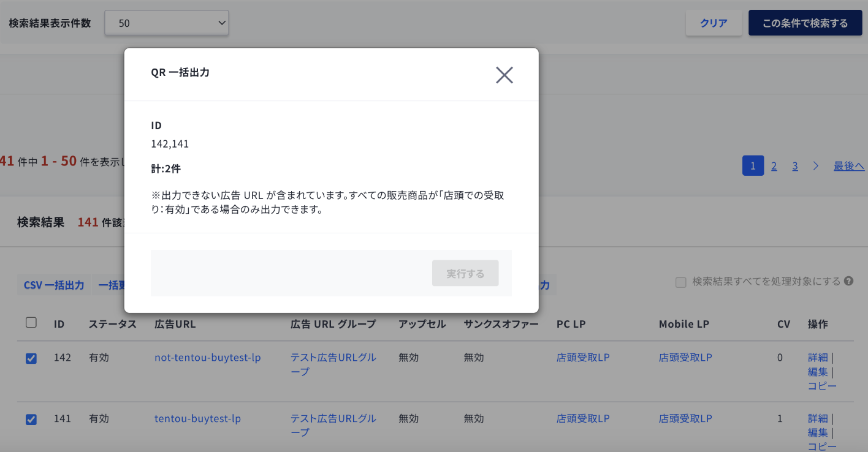Uncheck the checkbox for ID 142
Viewport: 868px width, 452px height.
tap(31, 358)
